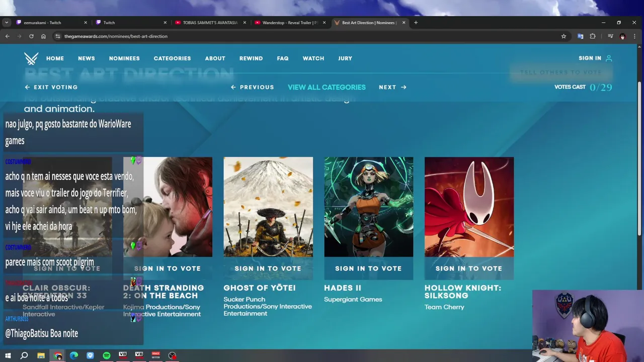Click VIEW ALL CATEGORIES
The height and width of the screenshot is (362, 644).
click(327, 87)
